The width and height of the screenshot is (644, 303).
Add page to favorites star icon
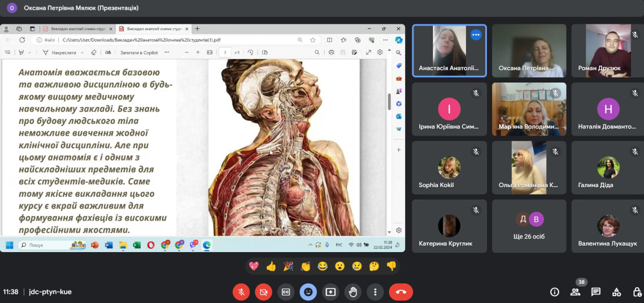[x=313, y=40]
